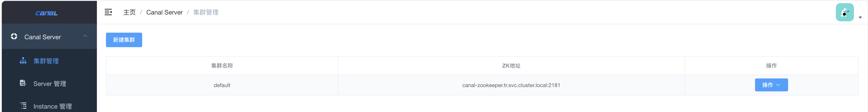The width and height of the screenshot is (868, 112).
Task: Click the 集群名称 column header
Action: [222, 66]
